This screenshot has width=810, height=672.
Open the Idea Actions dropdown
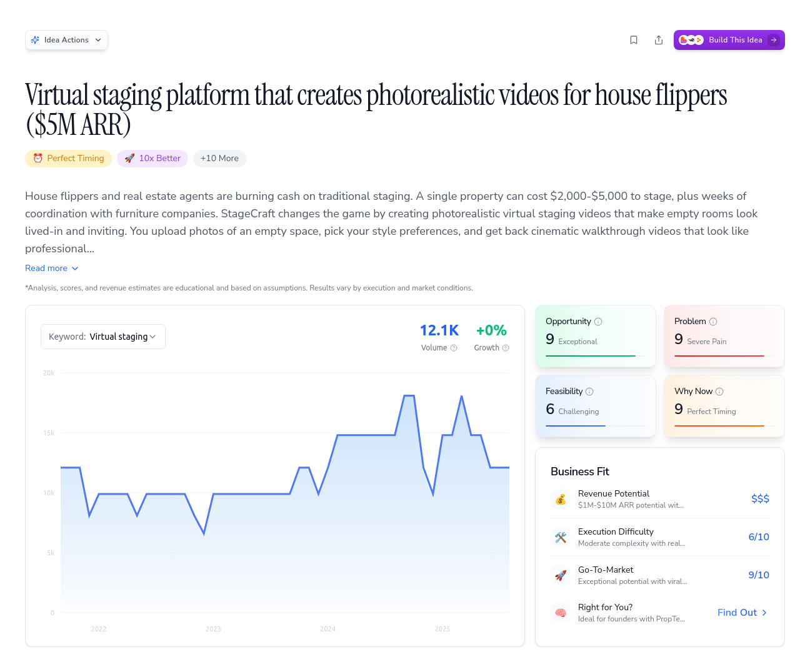pos(66,39)
